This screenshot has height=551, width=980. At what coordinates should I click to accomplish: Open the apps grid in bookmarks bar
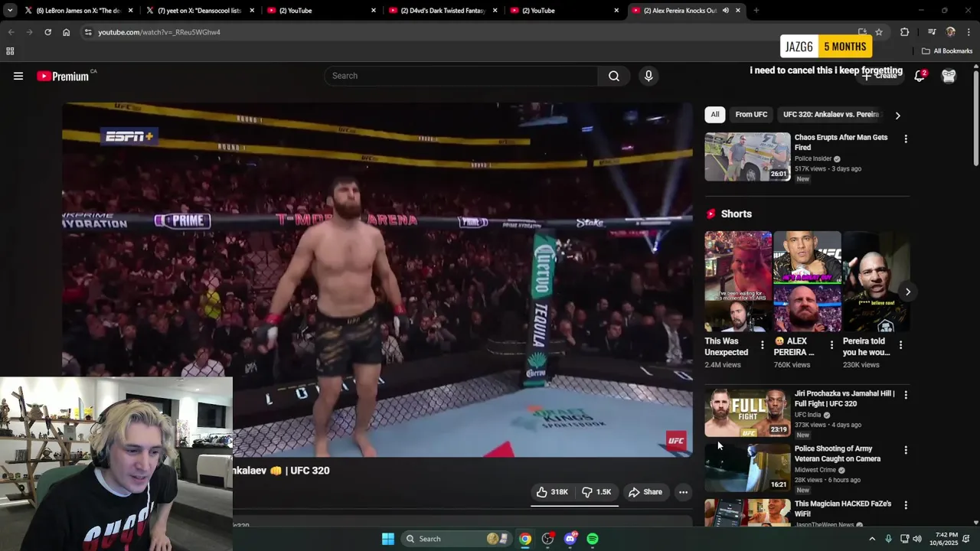click(x=10, y=51)
